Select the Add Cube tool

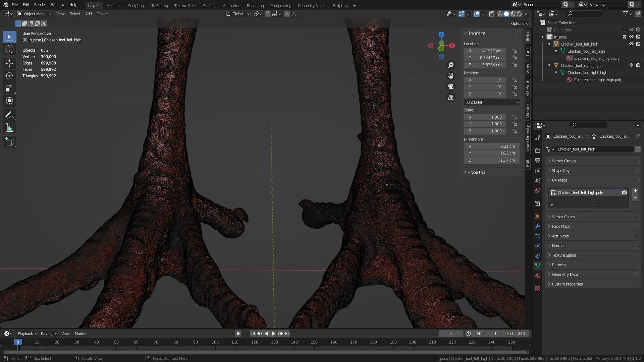tap(9, 142)
